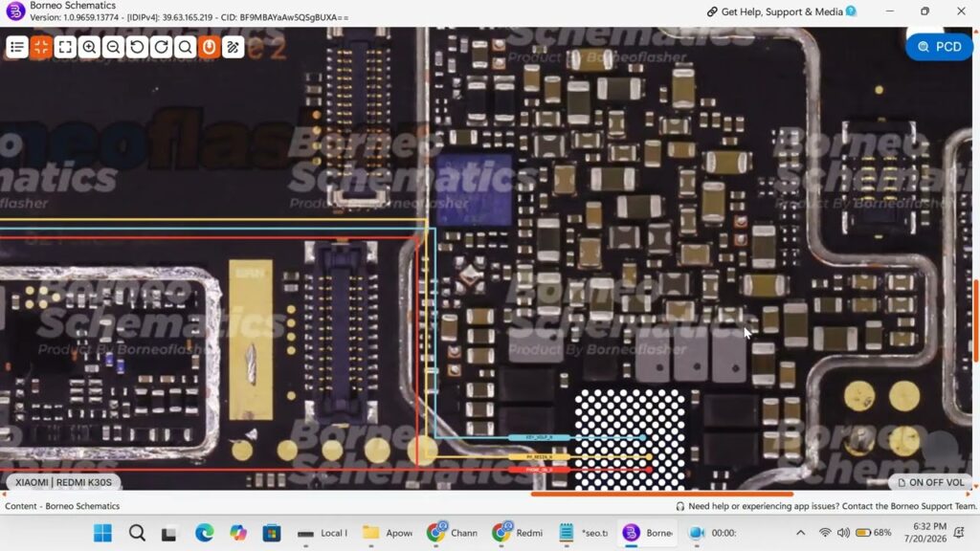
Task: Open the PCD view button
Action: point(939,47)
